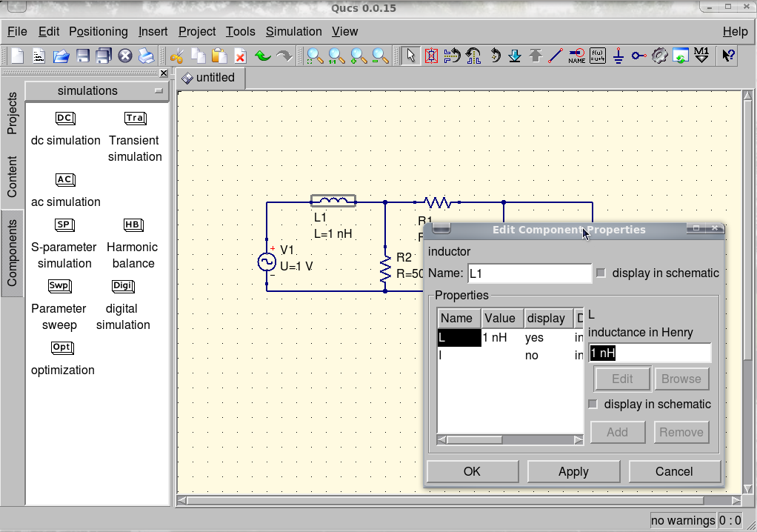The image size is (757, 532).
Task: Save the current document icon
Action: pos(83,56)
